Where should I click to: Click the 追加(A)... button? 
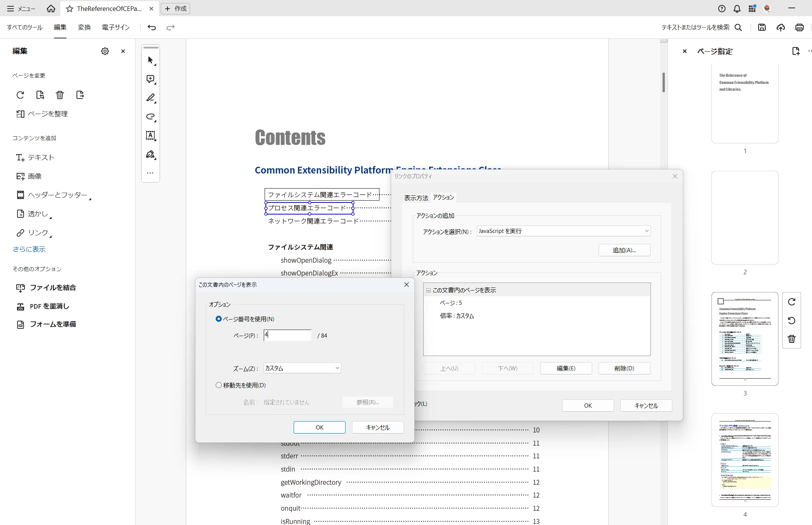click(624, 250)
